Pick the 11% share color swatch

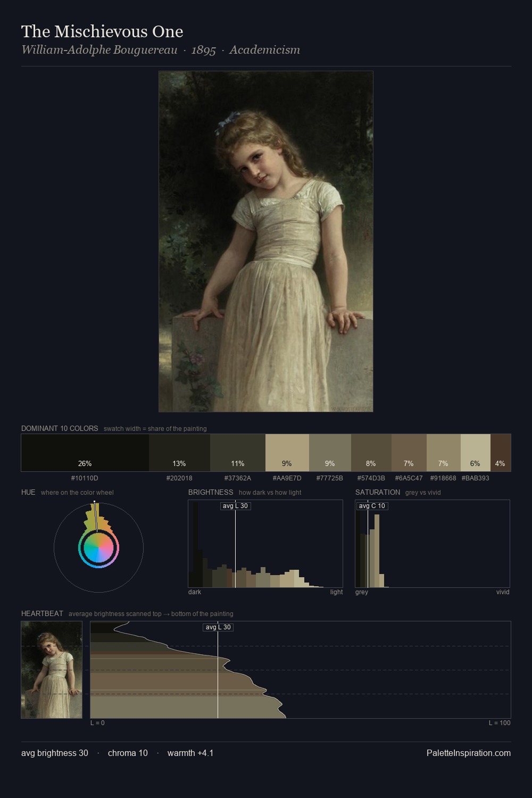tap(238, 453)
